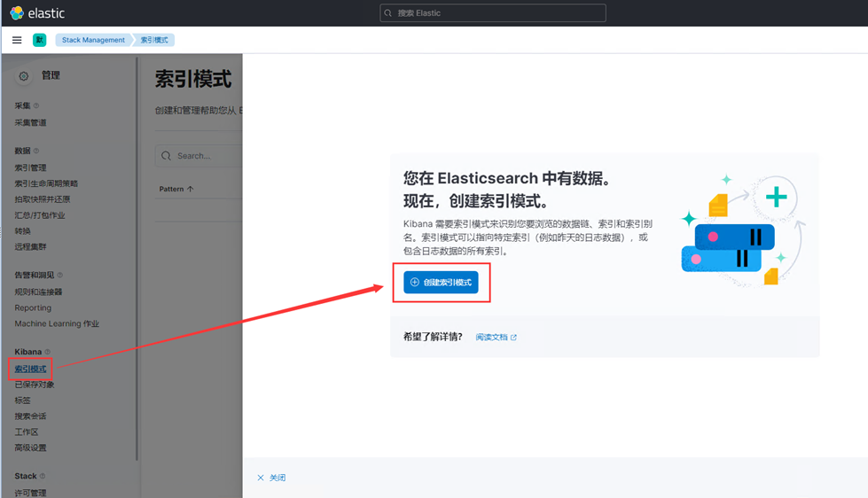
Task: Open 转换 in the sidebar
Action: coord(23,230)
